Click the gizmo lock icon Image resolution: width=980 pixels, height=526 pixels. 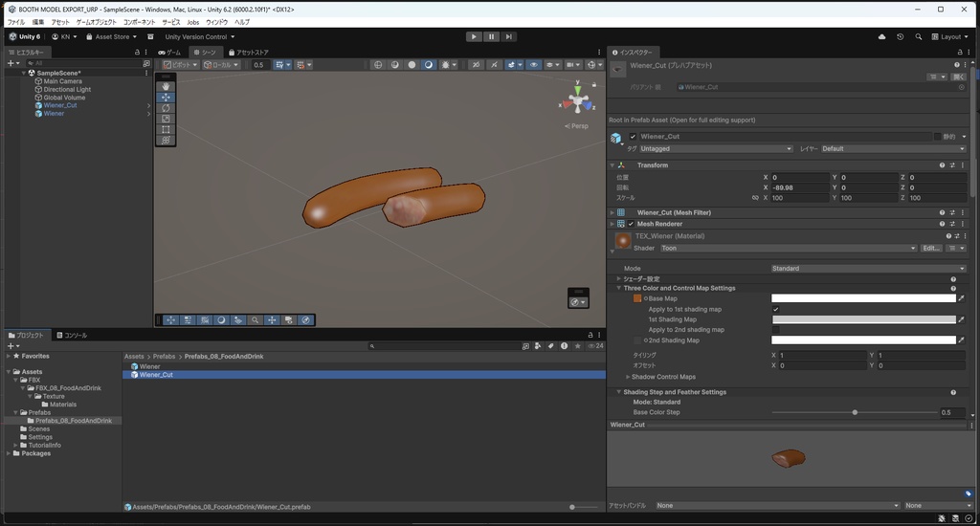[593, 84]
